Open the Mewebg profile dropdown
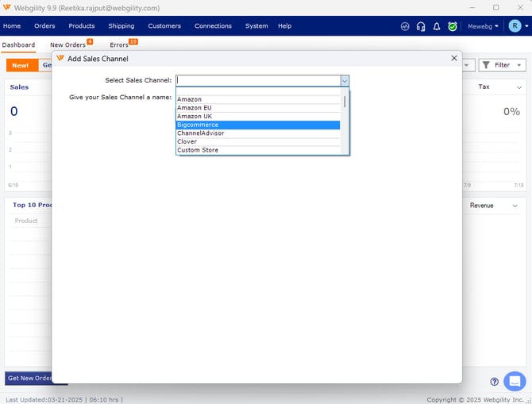532x404 pixels. [483, 26]
